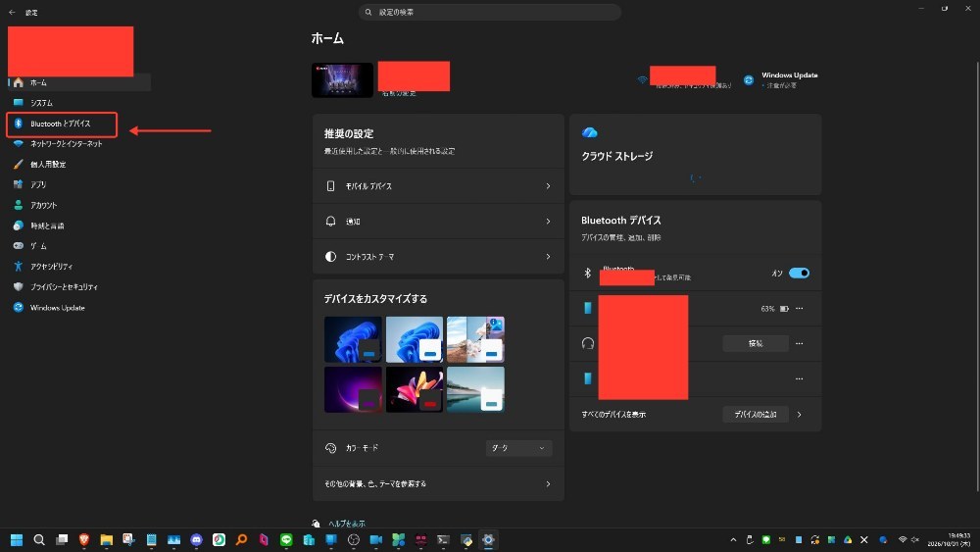Screen dimensions: 980x552
Task: Launch Brave browser from taskbar
Action: pos(83,540)
